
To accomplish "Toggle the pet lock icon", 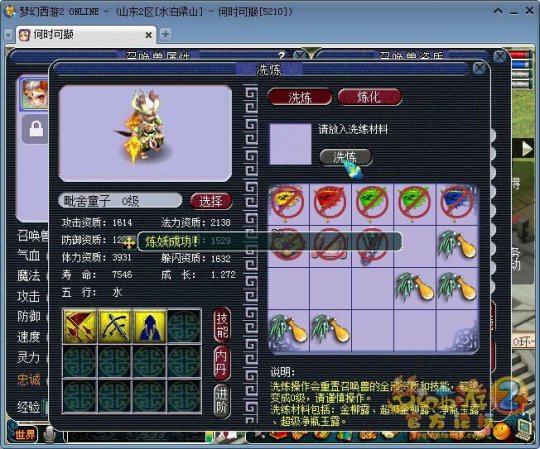I will [x=36, y=129].
